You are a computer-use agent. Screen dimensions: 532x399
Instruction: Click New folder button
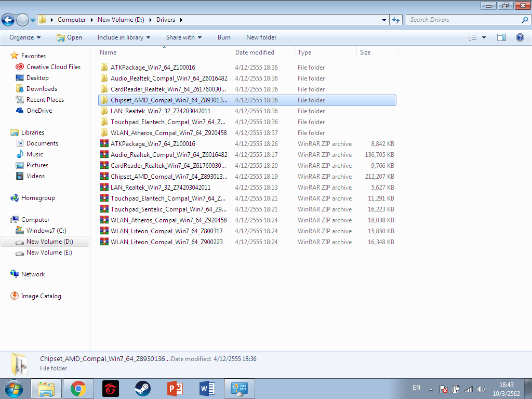pos(261,37)
